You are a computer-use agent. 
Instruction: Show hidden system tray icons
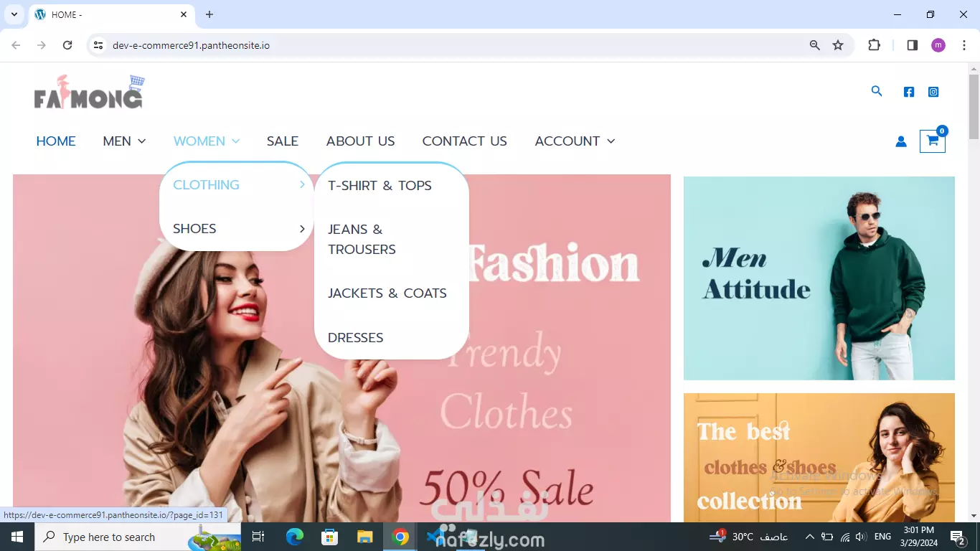810,537
